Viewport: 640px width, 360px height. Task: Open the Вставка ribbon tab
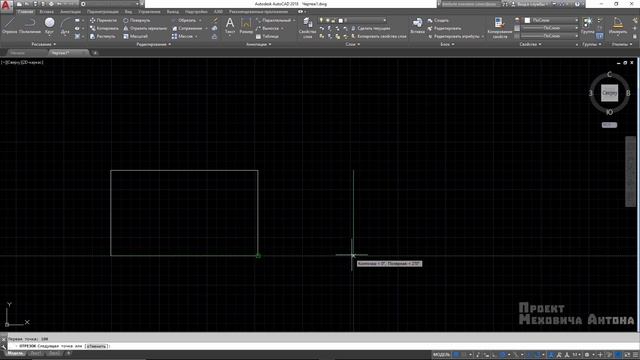[47, 12]
